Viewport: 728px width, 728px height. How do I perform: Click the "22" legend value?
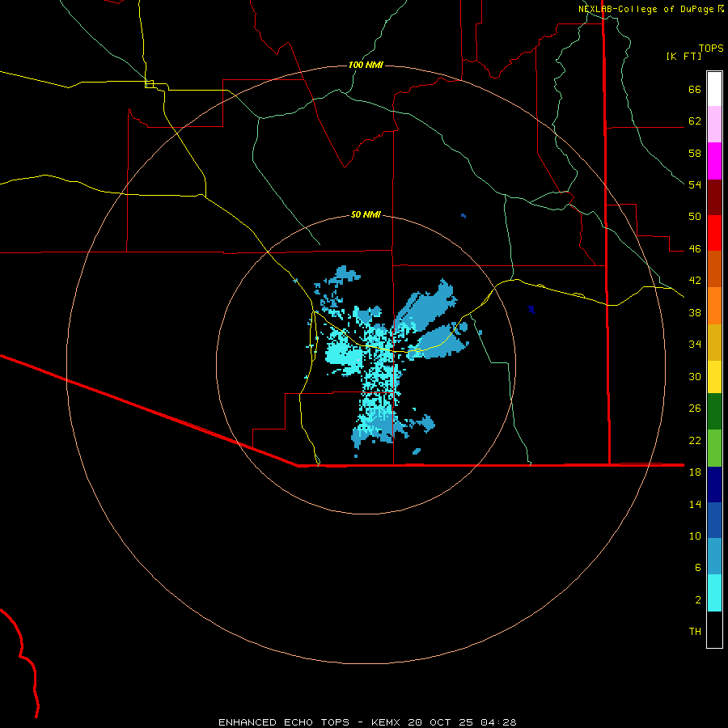click(x=695, y=441)
